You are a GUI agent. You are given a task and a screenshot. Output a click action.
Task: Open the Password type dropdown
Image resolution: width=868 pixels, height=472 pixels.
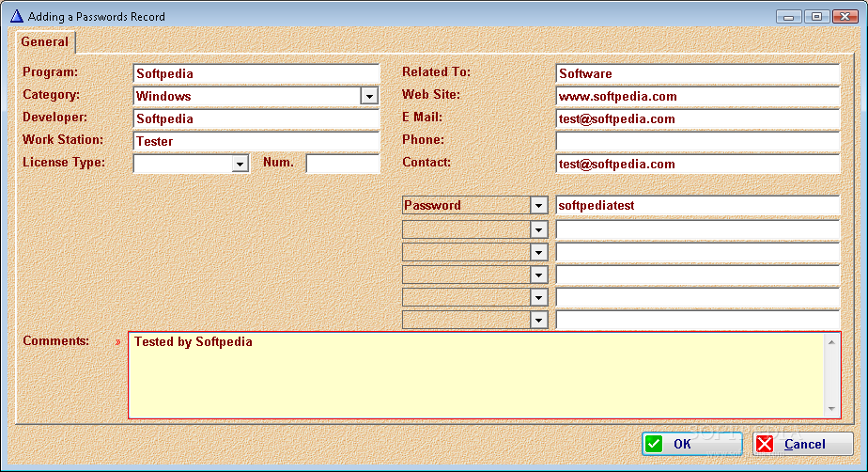[538, 206]
